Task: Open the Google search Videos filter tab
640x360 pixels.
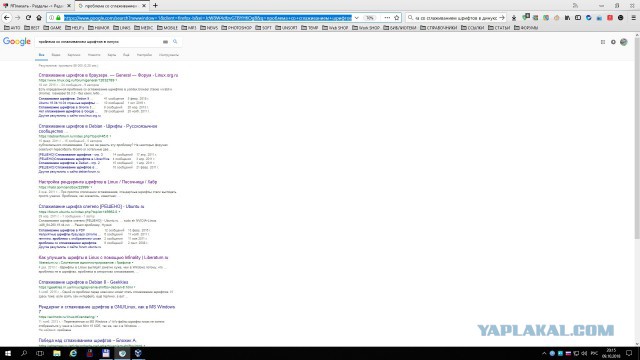Action: tap(56, 55)
